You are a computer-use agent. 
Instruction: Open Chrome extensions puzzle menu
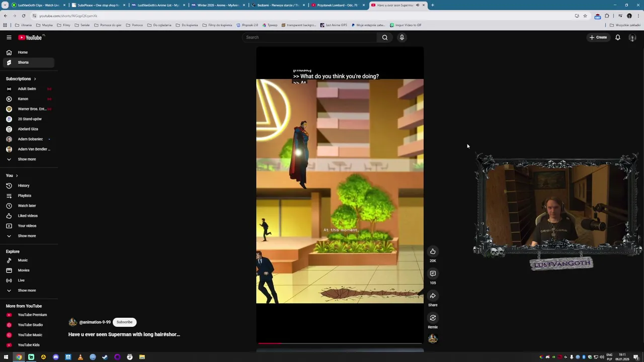pos(607,16)
